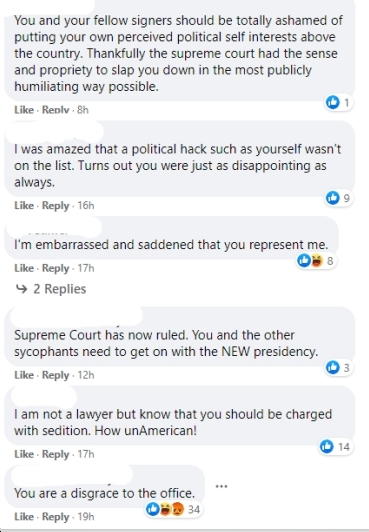Click the laughing emoji on the 'embarrassed' comment
Viewport: 369px width, 532px height.
pos(316,261)
